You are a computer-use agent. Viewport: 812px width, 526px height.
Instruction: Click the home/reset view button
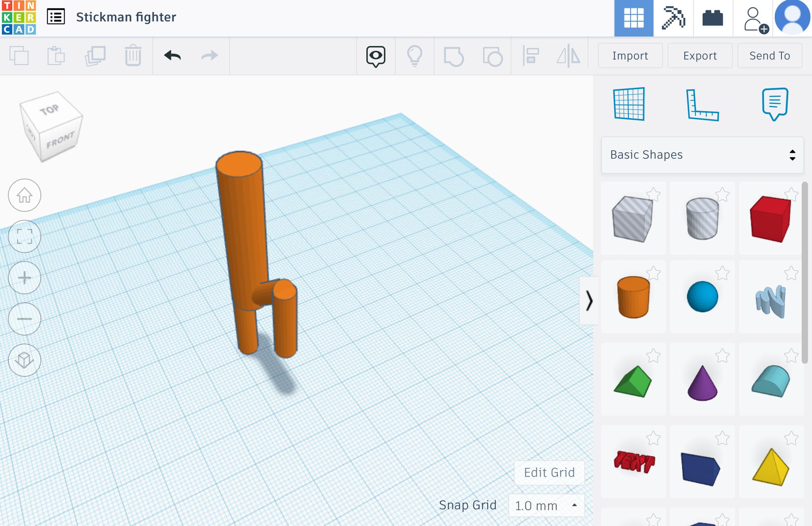point(24,194)
